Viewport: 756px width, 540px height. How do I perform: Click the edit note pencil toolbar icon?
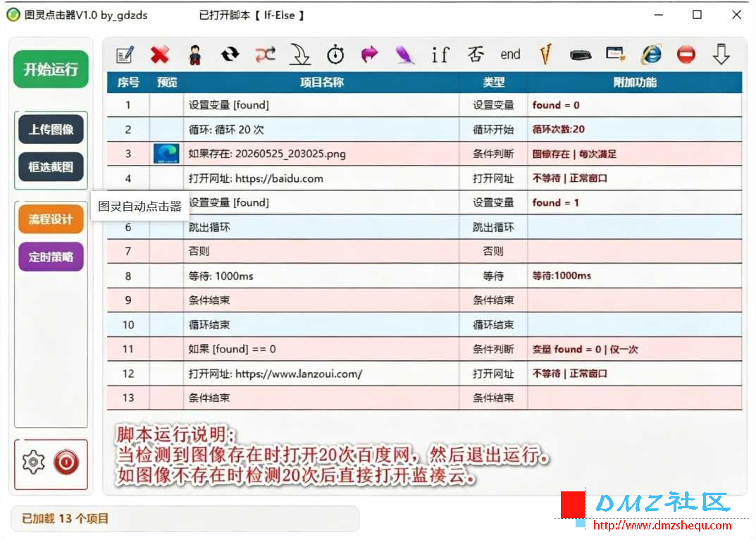[125, 54]
